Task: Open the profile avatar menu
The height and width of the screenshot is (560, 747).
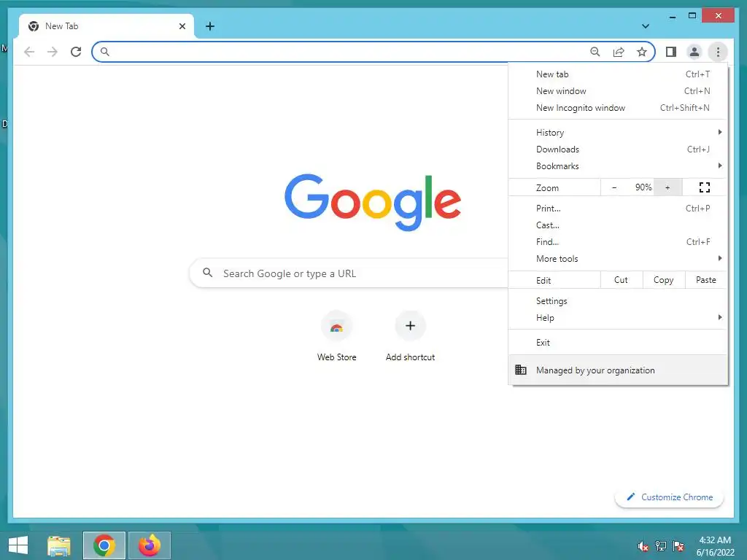Action: pos(694,52)
